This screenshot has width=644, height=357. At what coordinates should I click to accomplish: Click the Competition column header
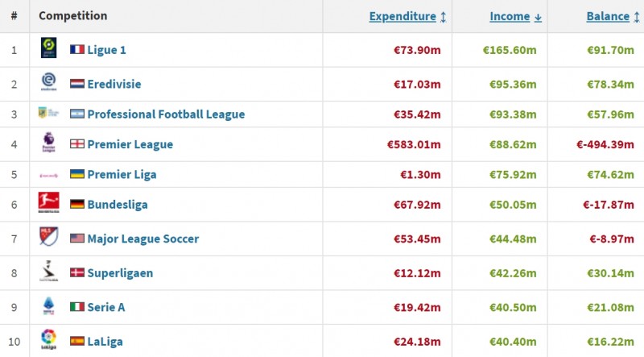click(72, 16)
